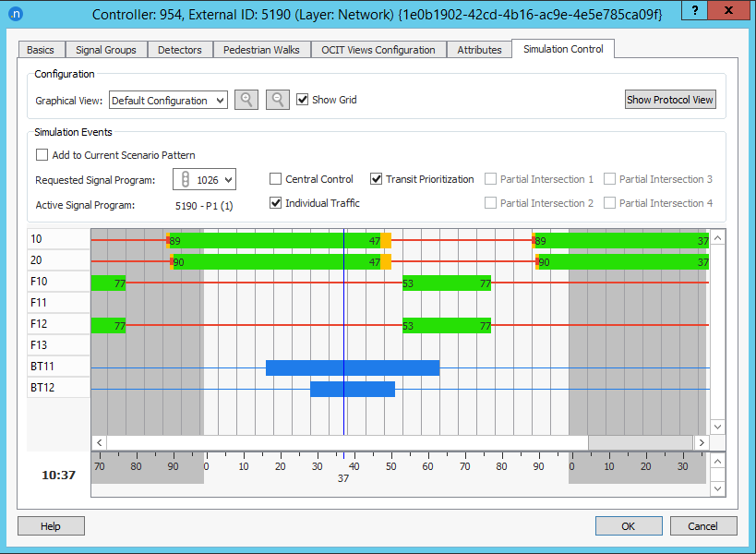This screenshot has height=554, width=756.
Task: Click the zoom in magnifier icon
Action: [246, 100]
